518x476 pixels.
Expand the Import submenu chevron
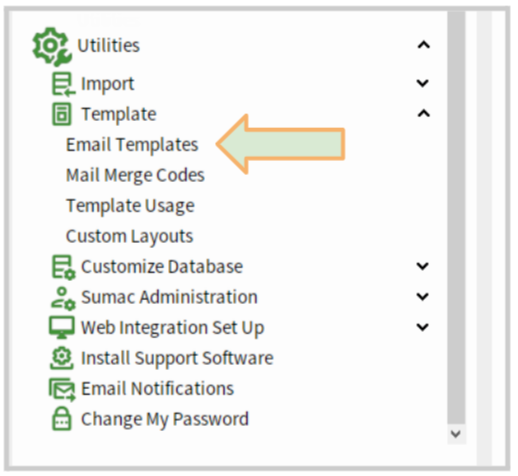(423, 83)
